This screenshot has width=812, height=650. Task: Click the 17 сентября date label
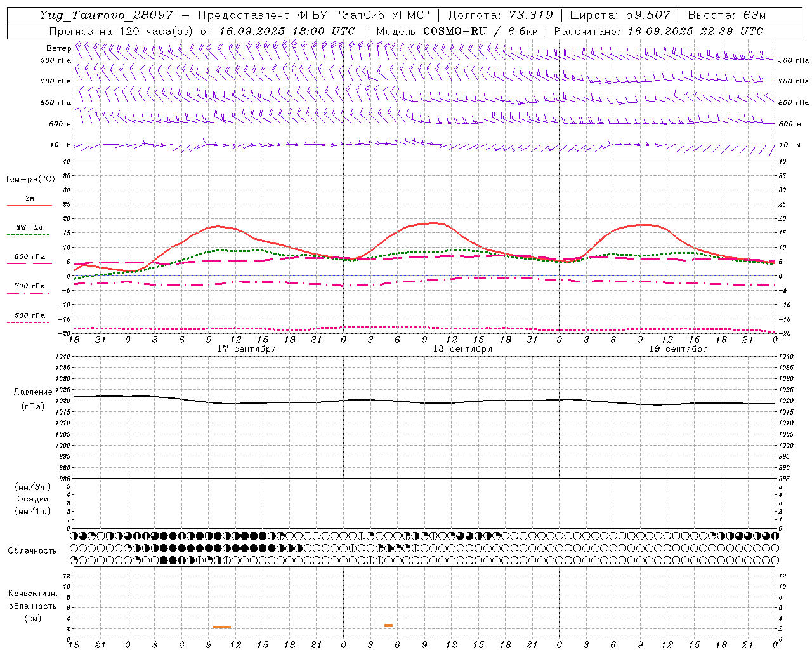click(x=247, y=349)
